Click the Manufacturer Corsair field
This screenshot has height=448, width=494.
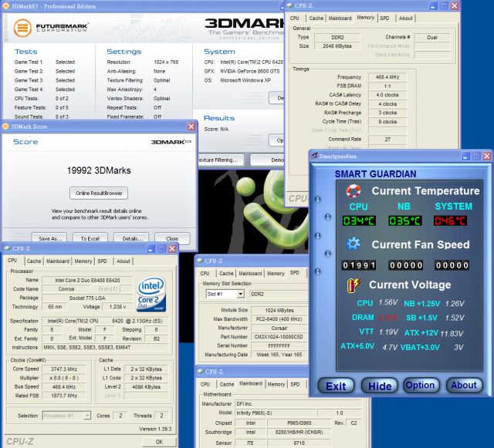(x=279, y=328)
